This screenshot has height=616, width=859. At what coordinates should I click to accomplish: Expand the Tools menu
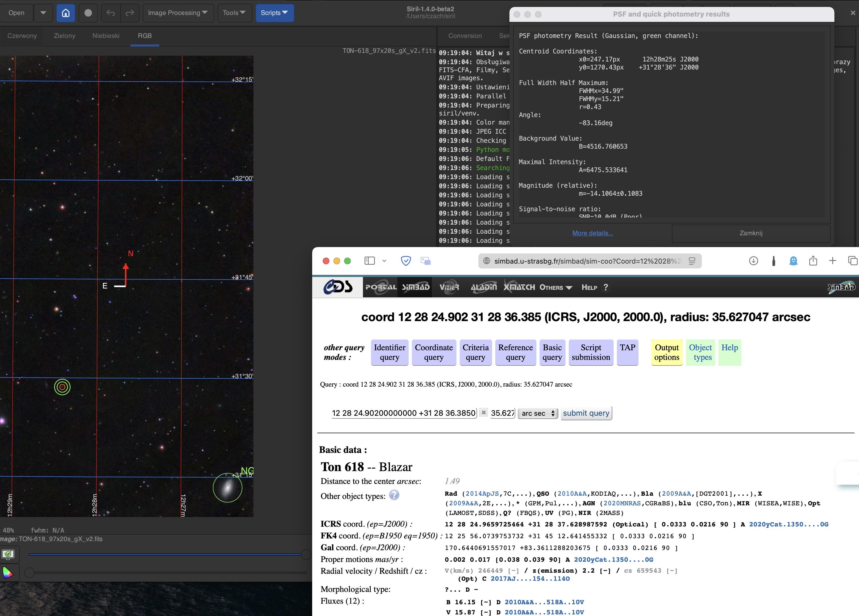click(234, 13)
